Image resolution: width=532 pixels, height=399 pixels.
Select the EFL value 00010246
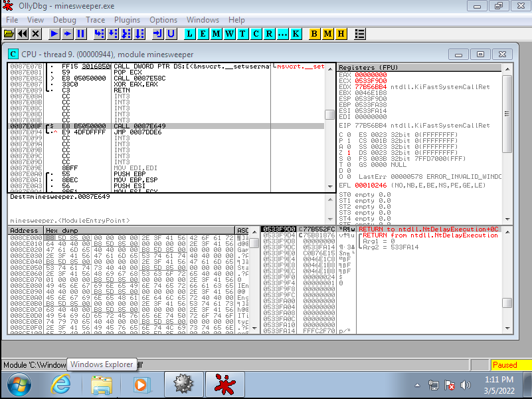coord(371,186)
